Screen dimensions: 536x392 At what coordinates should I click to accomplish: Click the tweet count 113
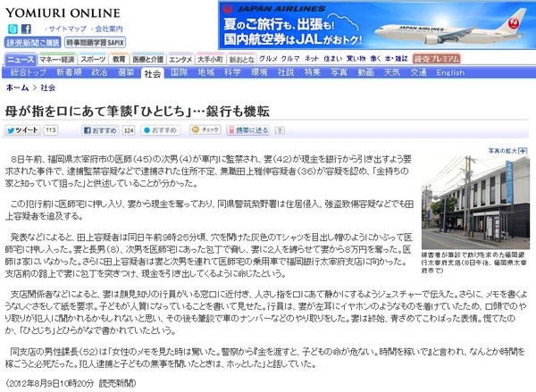click(51, 130)
